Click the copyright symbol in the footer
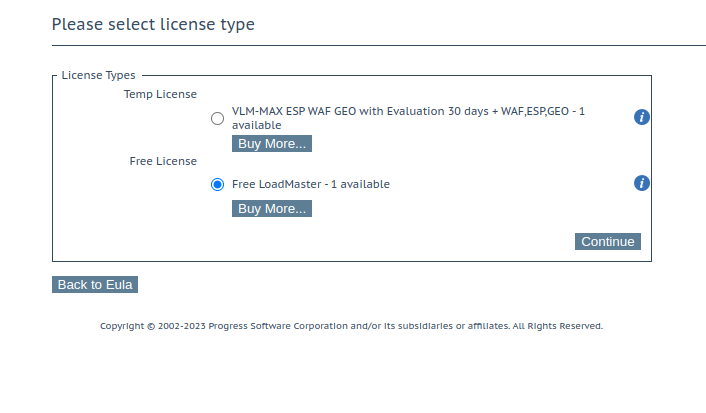The width and height of the screenshot is (706, 413). [151, 326]
